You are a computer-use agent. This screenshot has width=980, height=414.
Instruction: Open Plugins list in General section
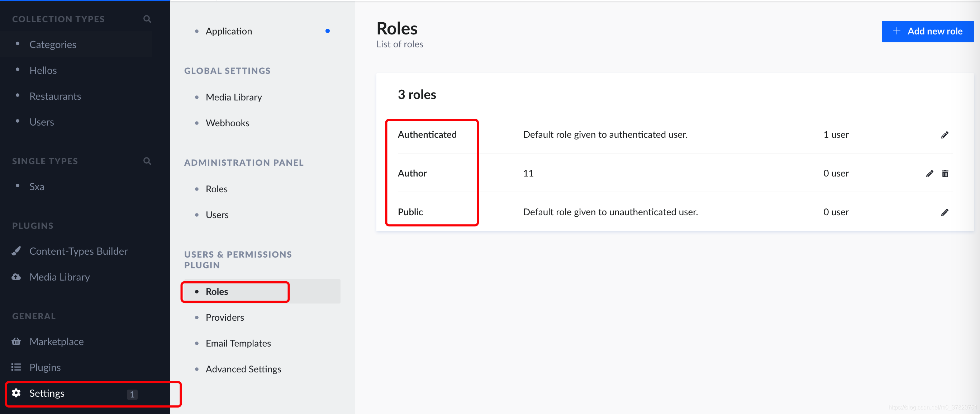(x=45, y=367)
